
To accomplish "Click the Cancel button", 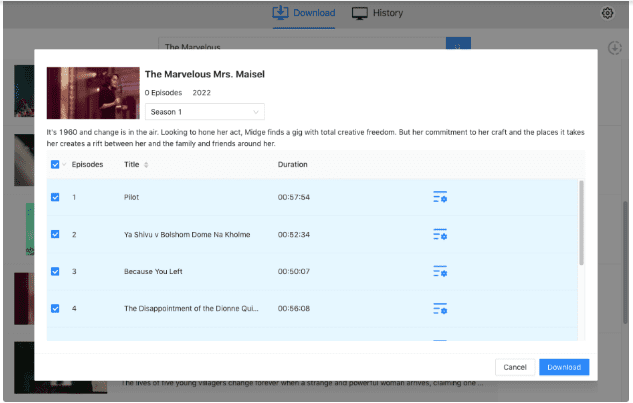I will tap(515, 367).
